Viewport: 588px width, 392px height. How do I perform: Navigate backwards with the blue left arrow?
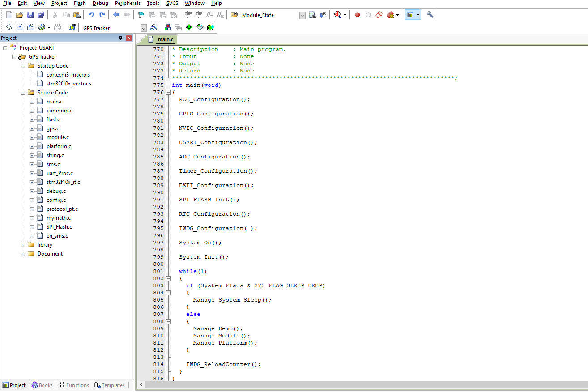click(116, 15)
